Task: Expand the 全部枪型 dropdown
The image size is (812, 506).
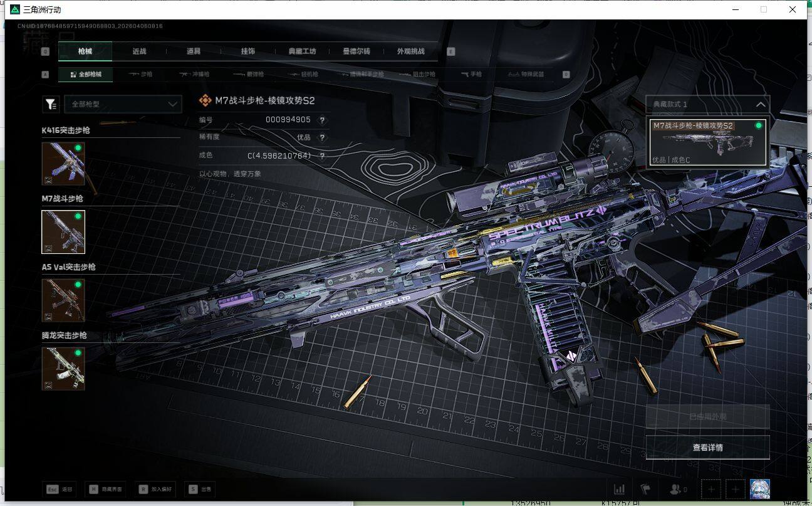Action: (x=123, y=104)
